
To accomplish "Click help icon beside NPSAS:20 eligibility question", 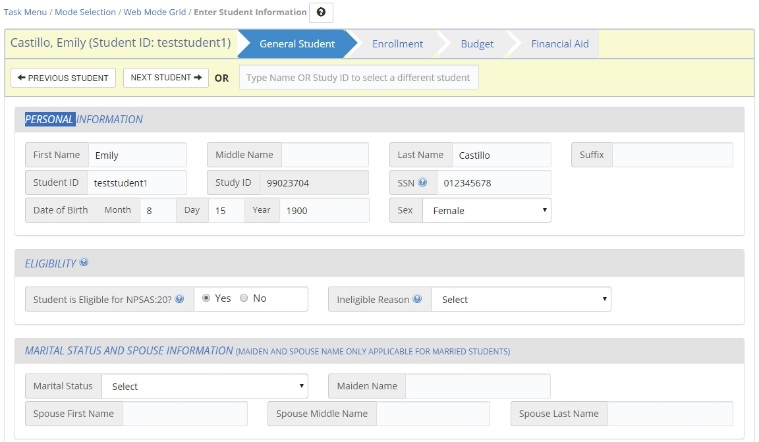I will pyautogui.click(x=180, y=299).
